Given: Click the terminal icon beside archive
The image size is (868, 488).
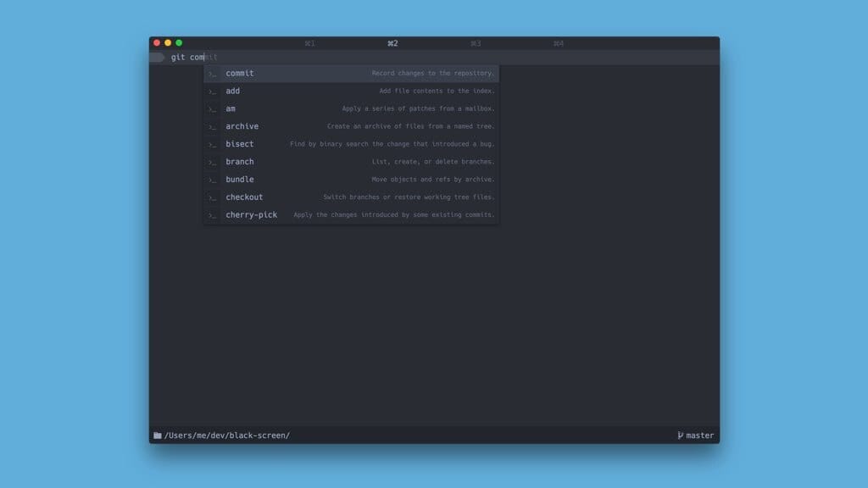Looking at the screenshot, I should 212,127.
